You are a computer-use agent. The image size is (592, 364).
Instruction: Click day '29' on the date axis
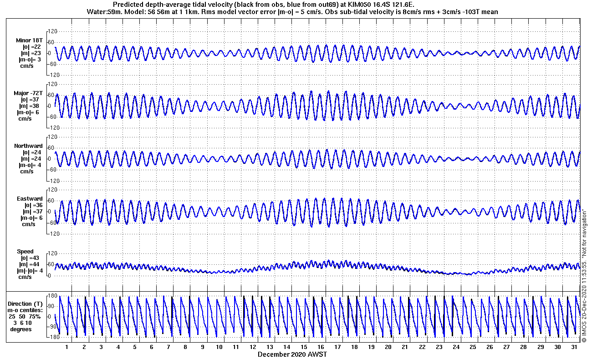click(x=541, y=347)
